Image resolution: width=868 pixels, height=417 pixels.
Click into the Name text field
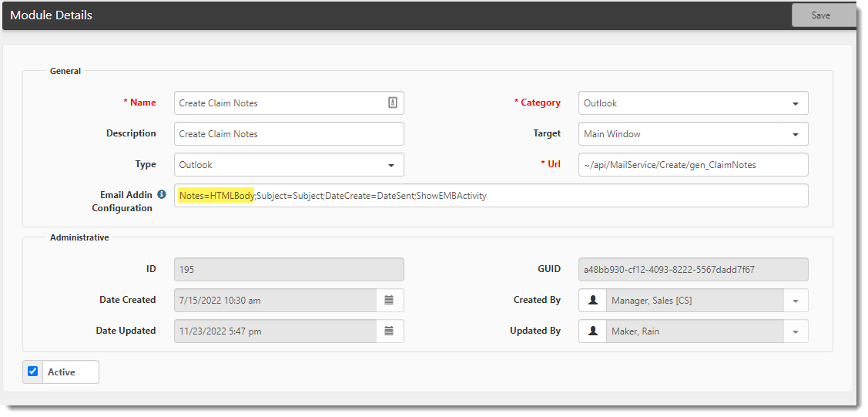[277, 103]
